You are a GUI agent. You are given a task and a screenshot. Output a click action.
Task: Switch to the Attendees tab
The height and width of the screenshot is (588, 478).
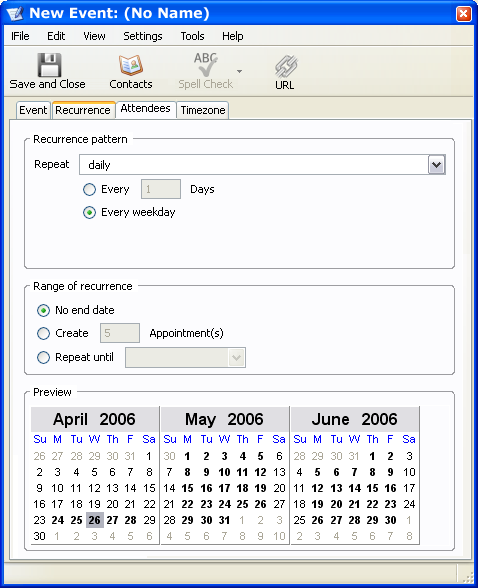coord(145,109)
